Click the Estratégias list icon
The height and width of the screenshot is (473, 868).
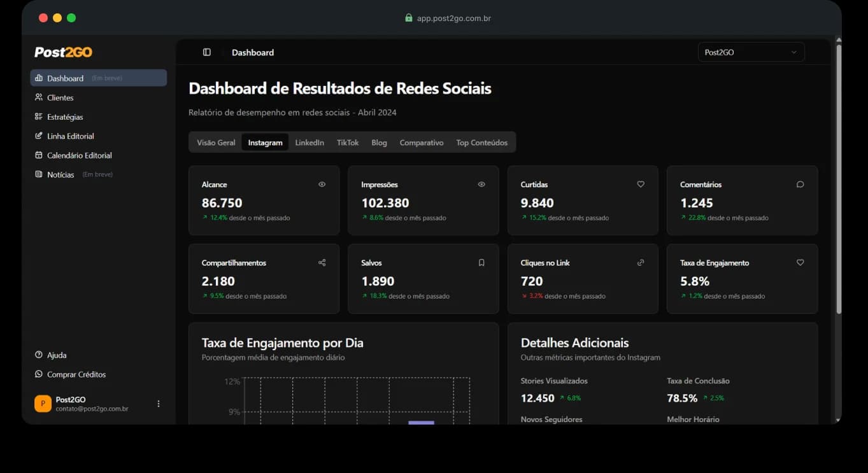(x=39, y=116)
